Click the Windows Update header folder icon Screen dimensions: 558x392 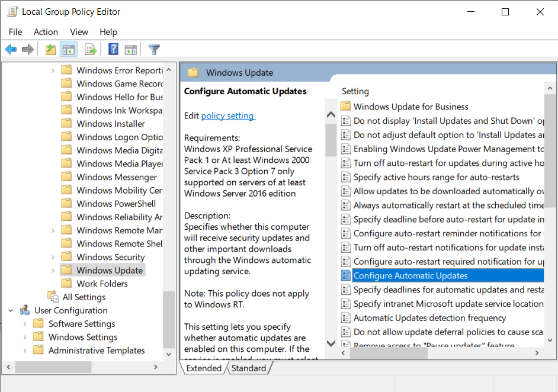click(x=193, y=73)
